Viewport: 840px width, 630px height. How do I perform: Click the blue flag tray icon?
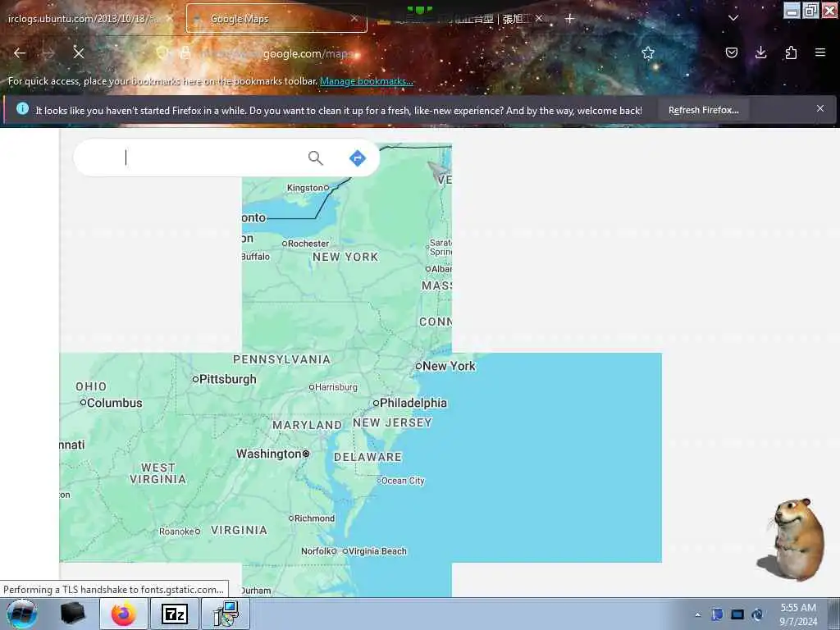tap(717, 614)
